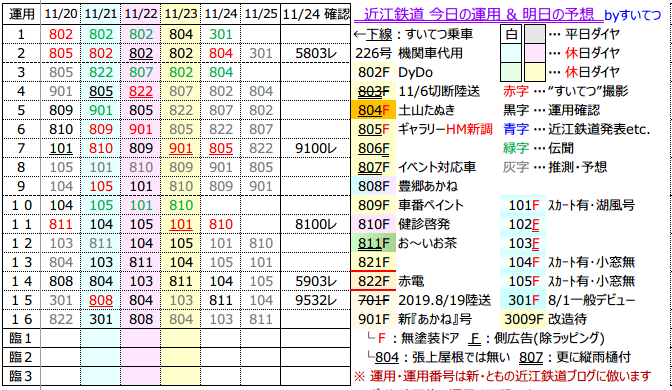Click the 9100レ confirmation cell
The image size is (672, 390).
[316, 148]
